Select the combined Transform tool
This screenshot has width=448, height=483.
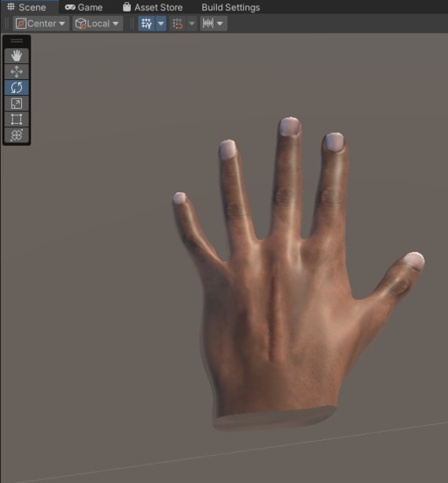click(x=17, y=135)
